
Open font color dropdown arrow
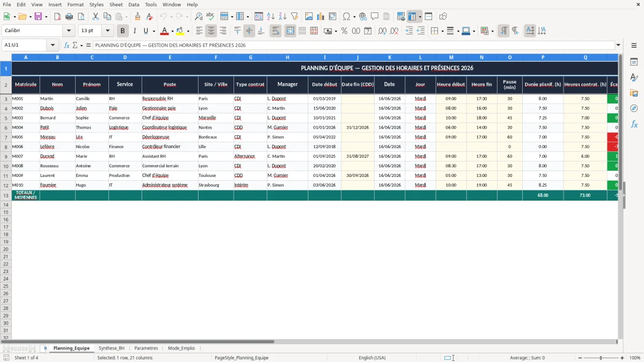point(172,31)
